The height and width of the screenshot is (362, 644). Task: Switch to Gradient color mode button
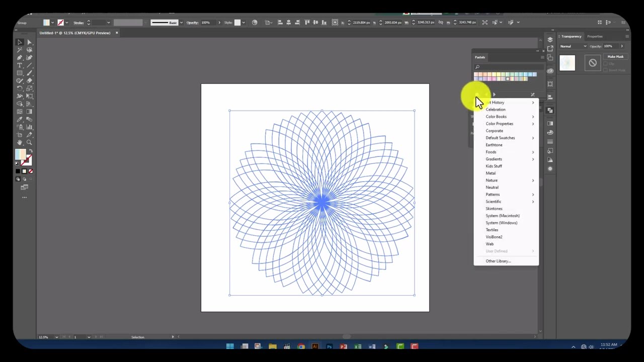tap(24, 171)
